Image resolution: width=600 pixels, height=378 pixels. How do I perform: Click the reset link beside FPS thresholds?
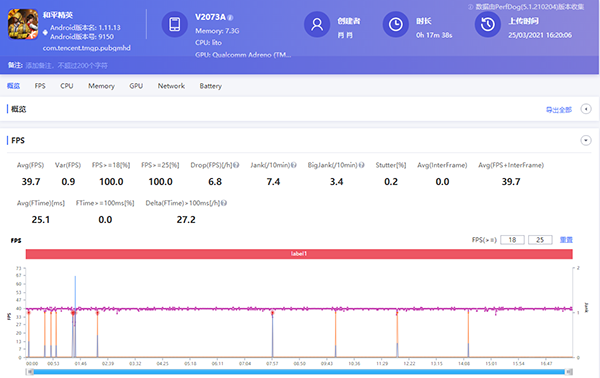click(x=566, y=240)
